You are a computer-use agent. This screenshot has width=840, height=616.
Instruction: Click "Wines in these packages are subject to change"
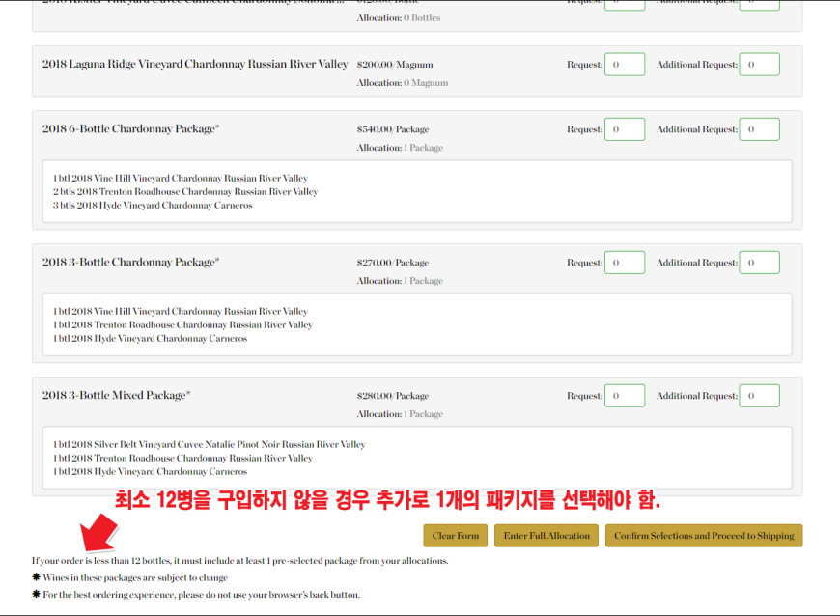[x=135, y=578]
